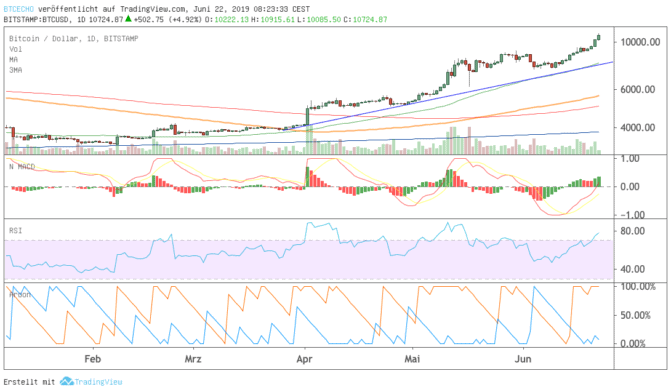
Task: Click the 'Apr' date axis label
Action: point(304,359)
